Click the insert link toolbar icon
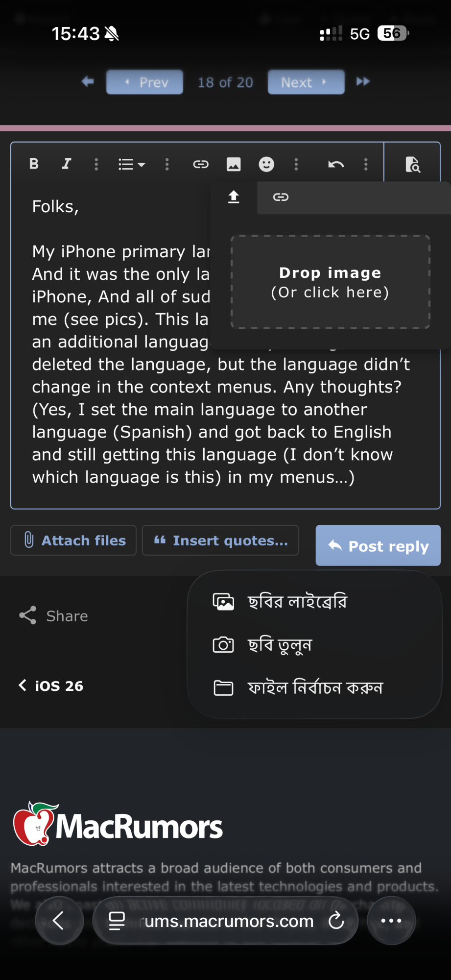 pos(201,164)
